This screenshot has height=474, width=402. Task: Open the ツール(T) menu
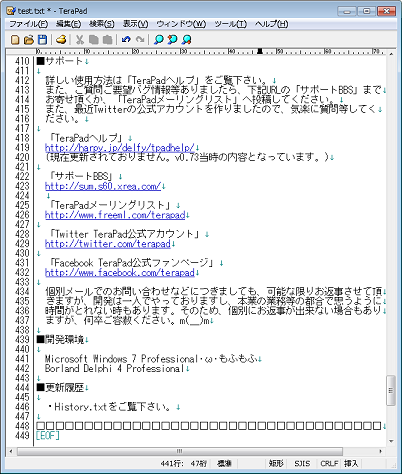coord(230,24)
